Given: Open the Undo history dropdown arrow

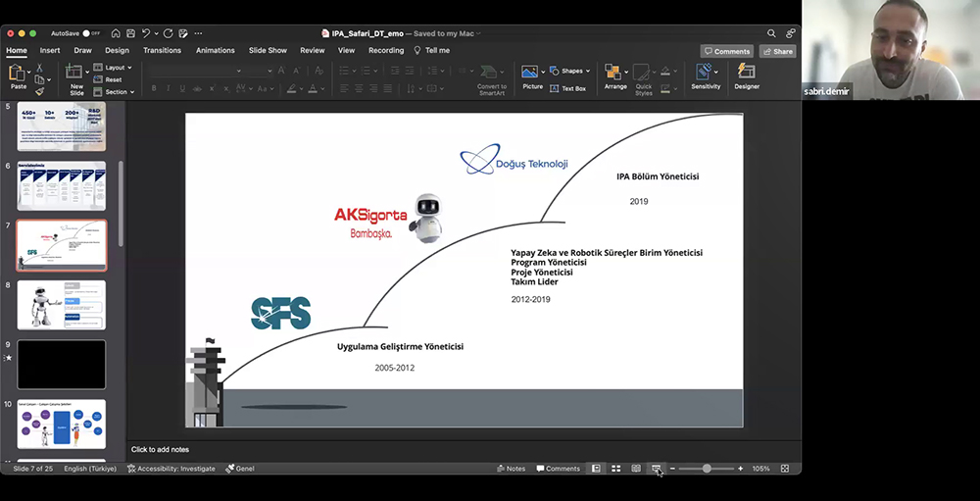Looking at the screenshot, I should click(156, 33).
